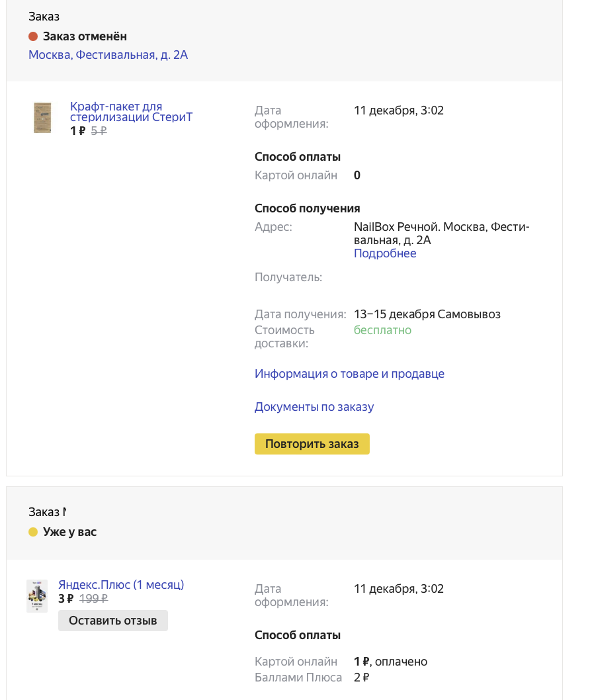Click the first order's 11 декабря, 3:02 date

coord(399,110)
